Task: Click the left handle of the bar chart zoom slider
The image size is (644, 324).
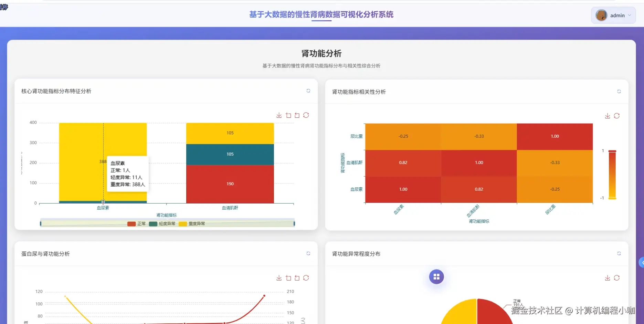Action: pyautogui.click(x=41, y=224)
